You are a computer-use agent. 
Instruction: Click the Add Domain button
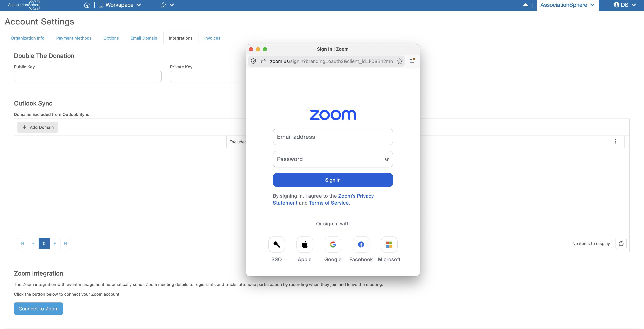point(38,127)
